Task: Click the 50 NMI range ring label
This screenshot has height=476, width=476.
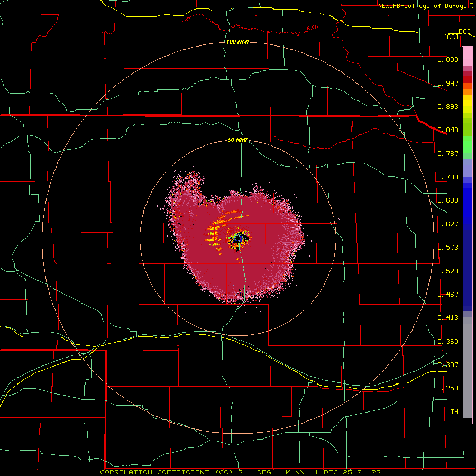Action: coord(237,140)
